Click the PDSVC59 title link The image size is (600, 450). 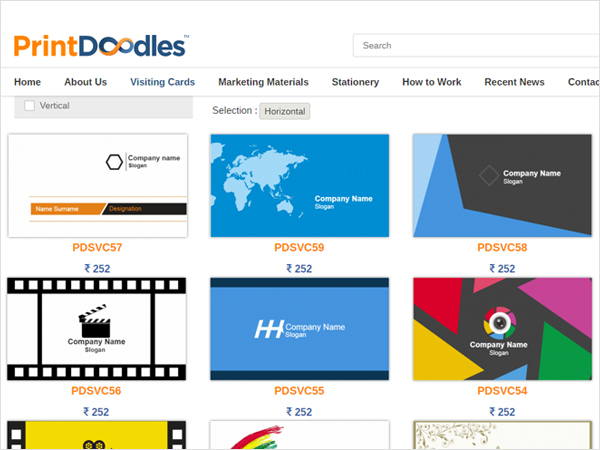[299, 248]
